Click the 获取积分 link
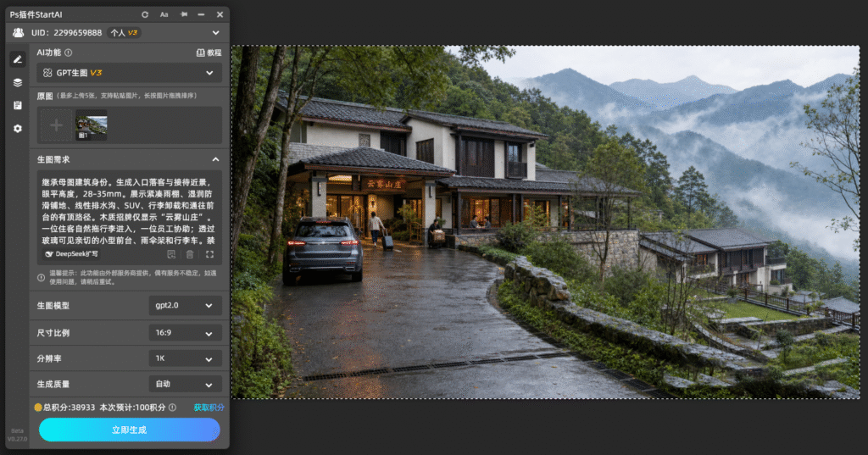This screenshot has width=868, height=455. coord(209,408)
